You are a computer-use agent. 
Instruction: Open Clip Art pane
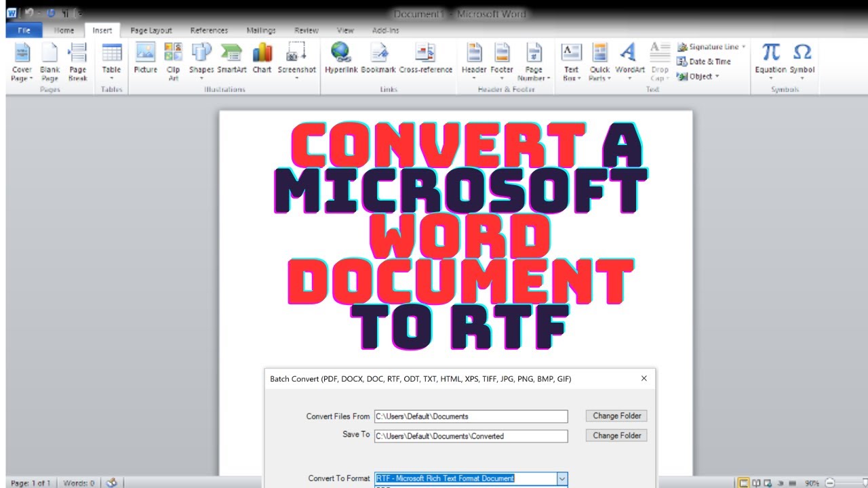(174, 61)
